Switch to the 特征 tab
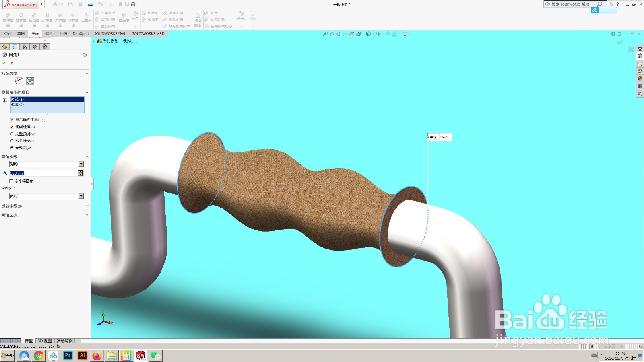Viewport: 644px width, 362px height. [7, 34]
